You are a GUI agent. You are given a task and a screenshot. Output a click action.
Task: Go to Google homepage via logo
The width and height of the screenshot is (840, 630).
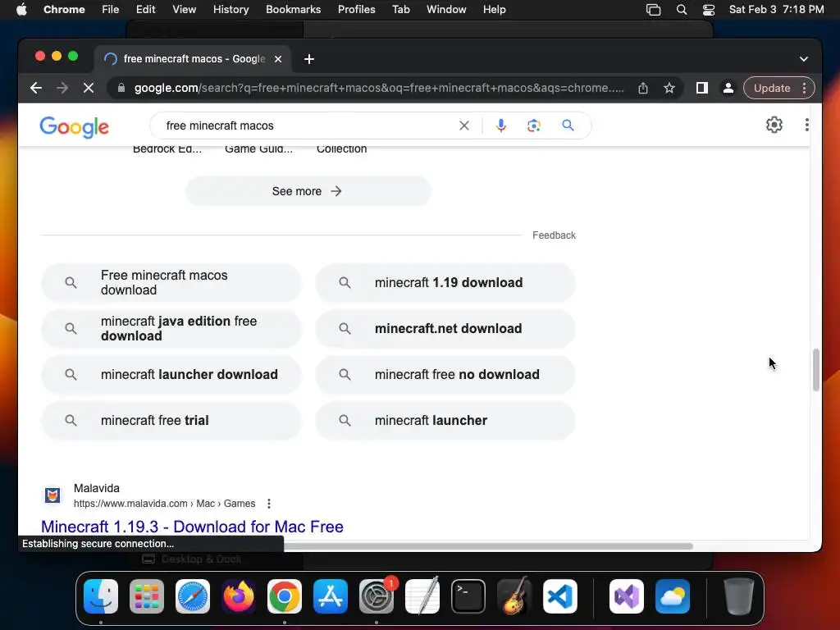[75, 127]
